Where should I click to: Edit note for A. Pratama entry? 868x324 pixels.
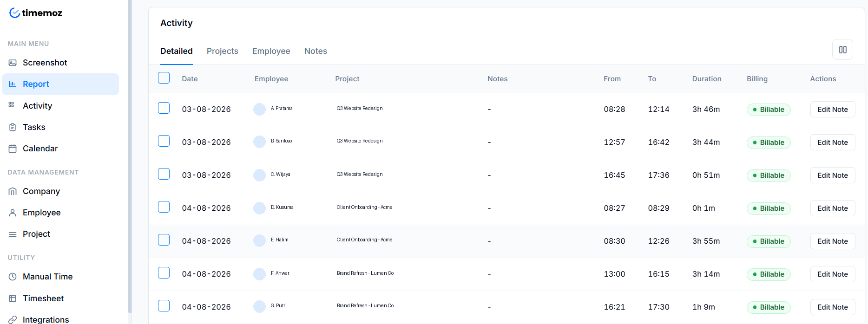[x=833, y=110]
